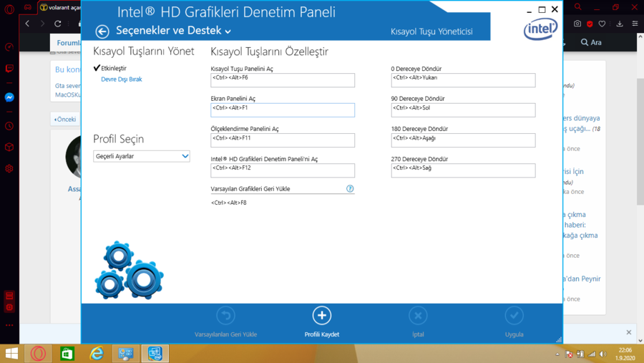This screenshot has width=644, height=363.
Task: Edit the 90 Dereceye Döndür field
Action: [463, 110]
